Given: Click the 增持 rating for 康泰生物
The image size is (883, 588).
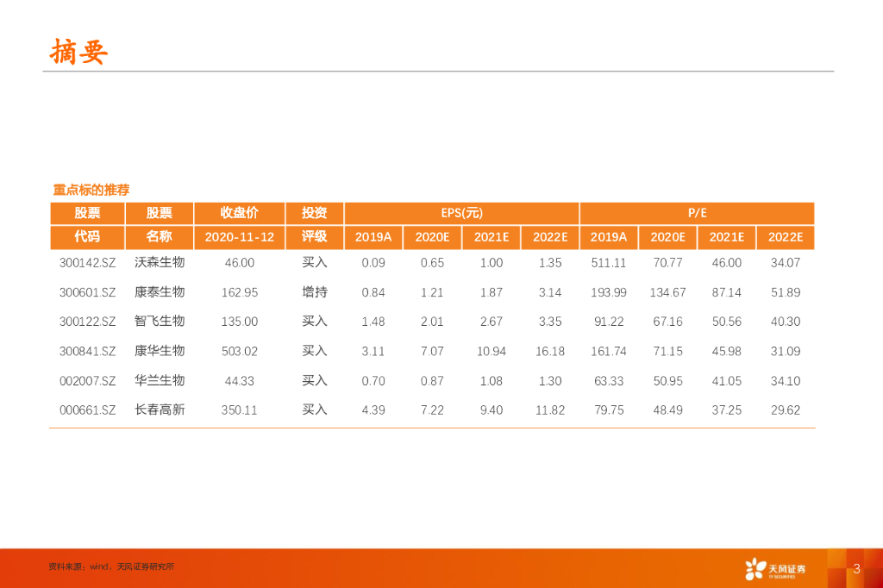Looking at the screenshot, I should (314, 291).
